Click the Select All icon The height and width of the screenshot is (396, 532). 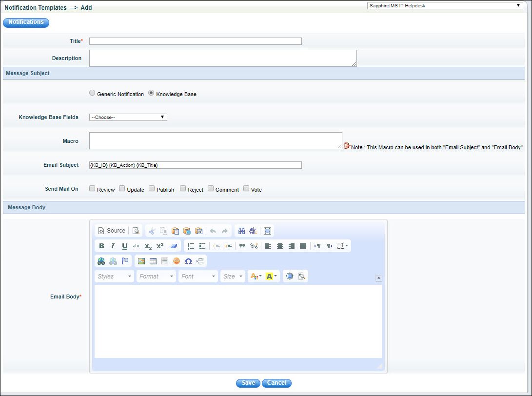[267, 231]
